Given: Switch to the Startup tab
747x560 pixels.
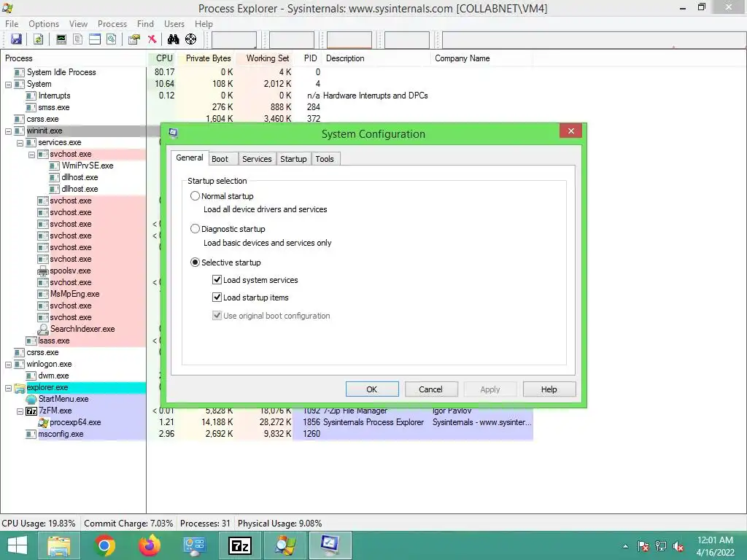Looking at the screenshot, I should (293, 159).
